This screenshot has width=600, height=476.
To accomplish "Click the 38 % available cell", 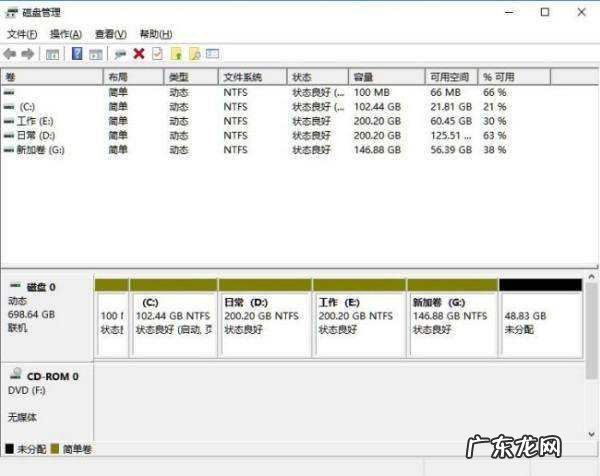I will coord(495,150).
